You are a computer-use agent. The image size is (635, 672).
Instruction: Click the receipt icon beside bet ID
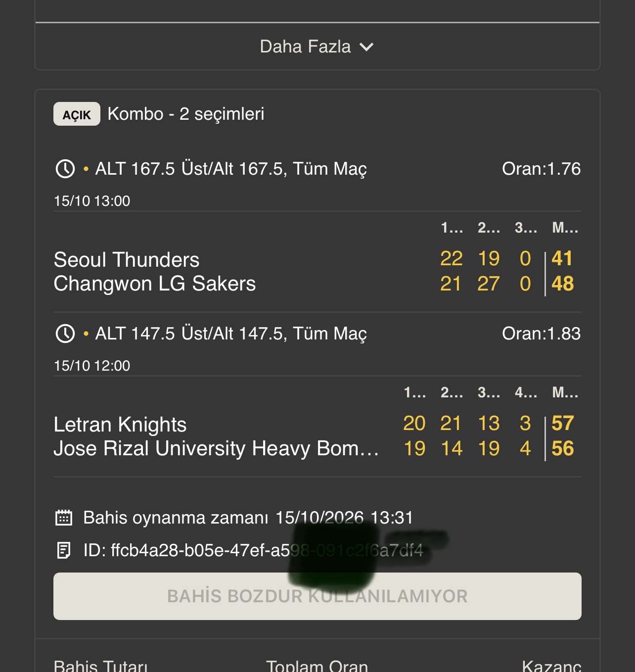pos(63,550)
